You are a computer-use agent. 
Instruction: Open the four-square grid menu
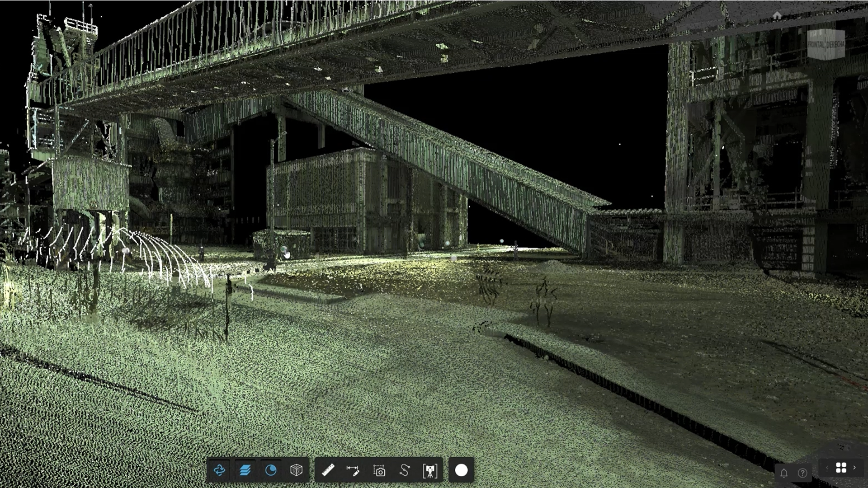coord(841,468)
